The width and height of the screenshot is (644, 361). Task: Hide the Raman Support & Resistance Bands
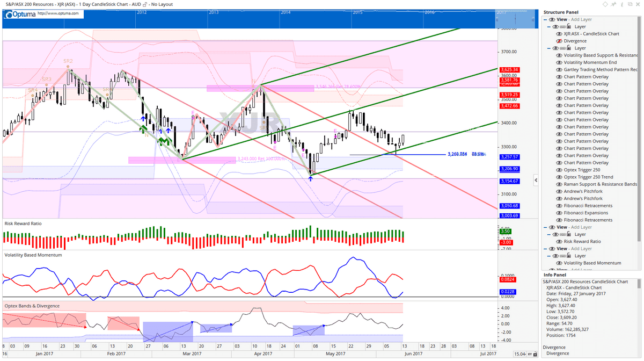pyautogui.click(x=559, y=184)
